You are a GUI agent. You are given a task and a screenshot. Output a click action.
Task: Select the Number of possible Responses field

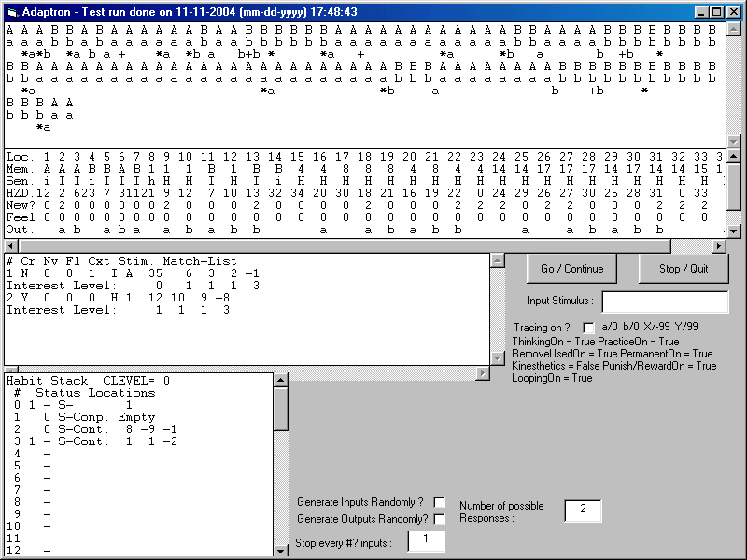point(583,511)
